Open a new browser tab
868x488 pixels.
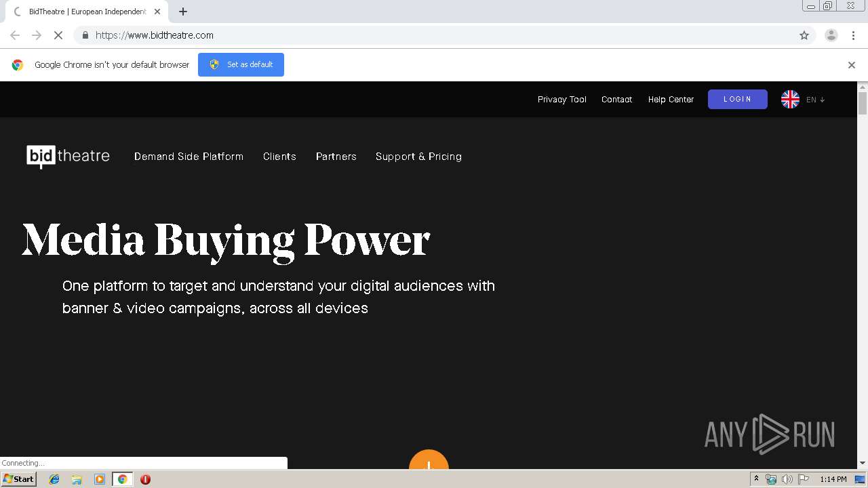(183, 12)
